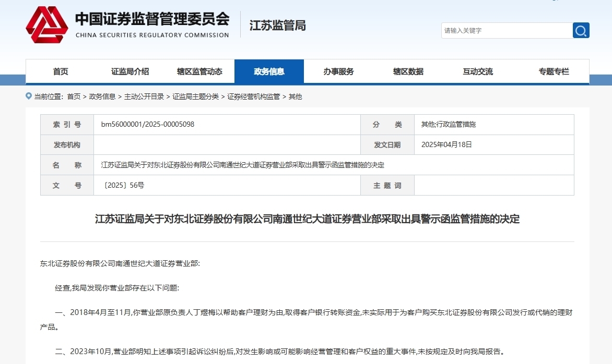Select the 政务信息 navigation tab
Screen dimensions: 612x364
(269, 71)
